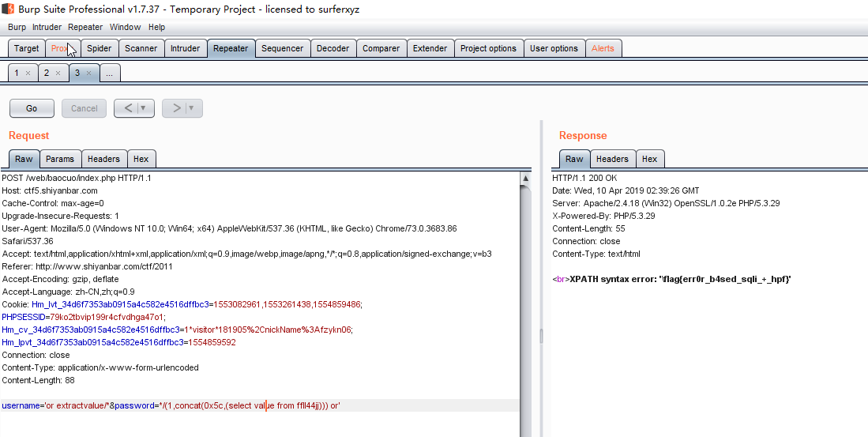Viewport: 868px width, 437px height.
Task: Select Repeater sub-tab 1
Action: 17,73
